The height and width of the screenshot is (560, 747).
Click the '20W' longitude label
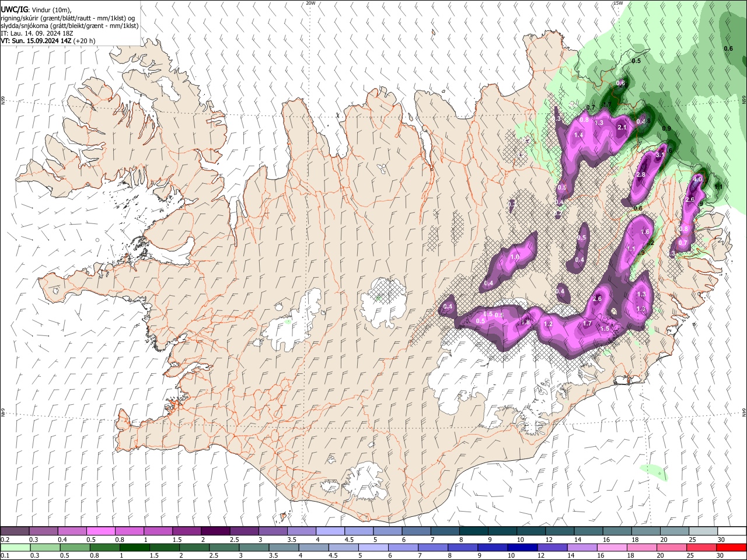click(x=310, y=3)
